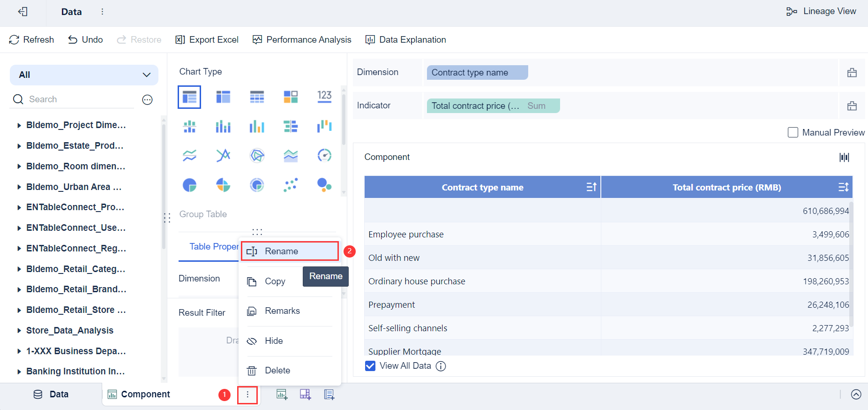Click the add analysis document icon
Viewport: 868px width, 410px height.
(329, 395)
